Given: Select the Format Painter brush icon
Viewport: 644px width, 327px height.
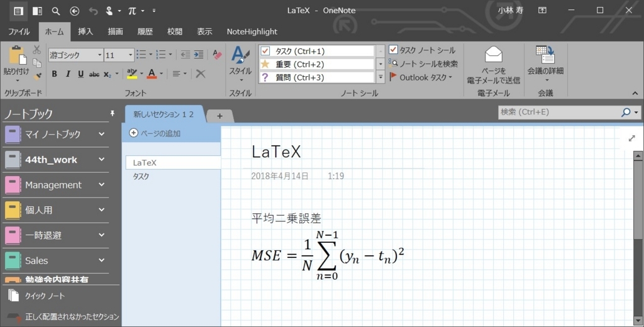Looking at the screenshot, I should [37, 76].
